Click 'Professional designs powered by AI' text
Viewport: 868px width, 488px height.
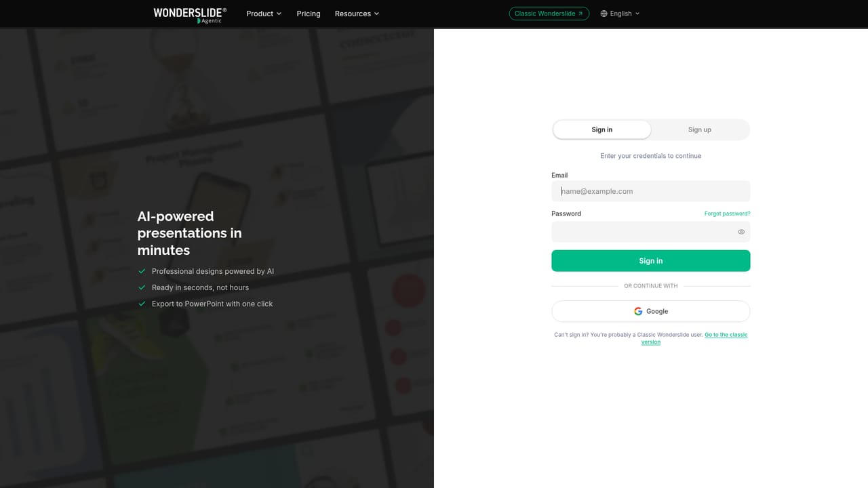(213, 271)
